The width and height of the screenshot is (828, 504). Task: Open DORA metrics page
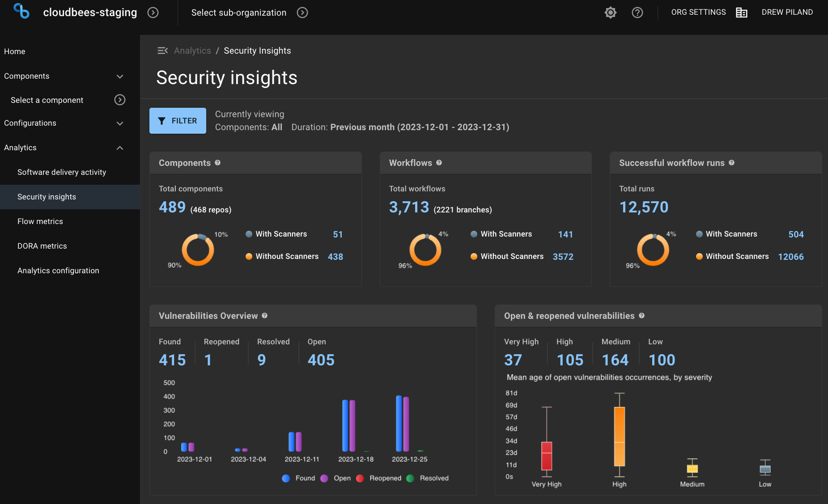42,246
